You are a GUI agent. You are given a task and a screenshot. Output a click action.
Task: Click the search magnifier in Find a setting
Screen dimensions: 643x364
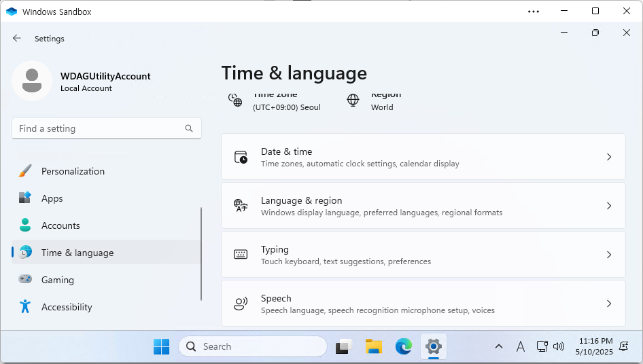[x=189, y=128]
